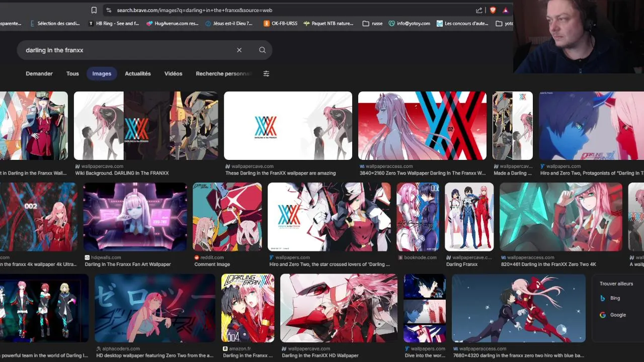
Task: Open Brave Rewards triangle icon
Action: point(505,10)
